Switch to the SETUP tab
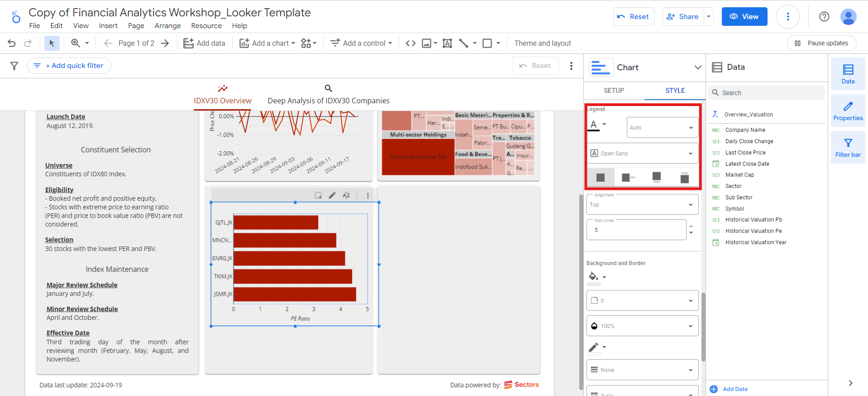Image resolution: width=868 pixels, height=396 pixels. tap(614, 91)
